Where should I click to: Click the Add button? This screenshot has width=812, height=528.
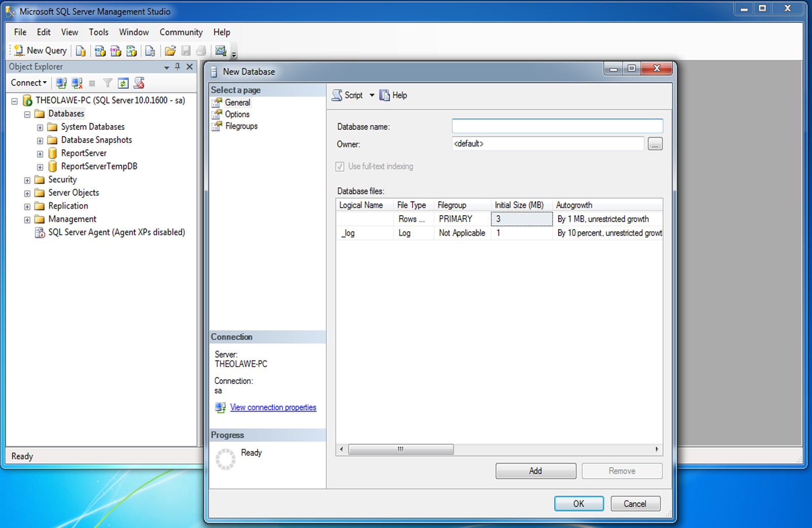tap(536, 471)
